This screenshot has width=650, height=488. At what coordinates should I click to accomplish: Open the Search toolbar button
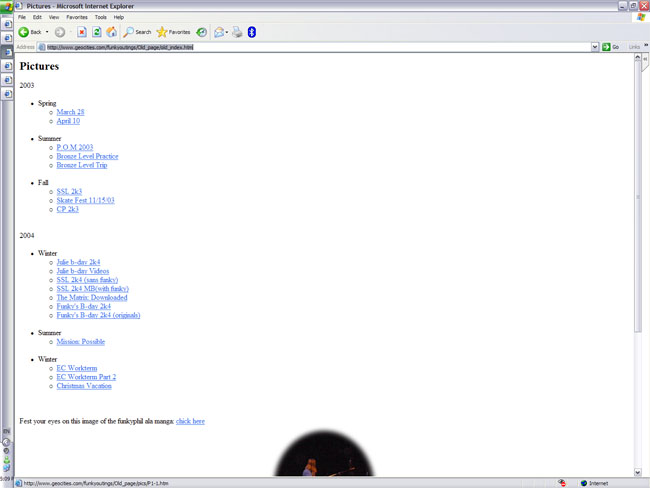coord(137,32)
